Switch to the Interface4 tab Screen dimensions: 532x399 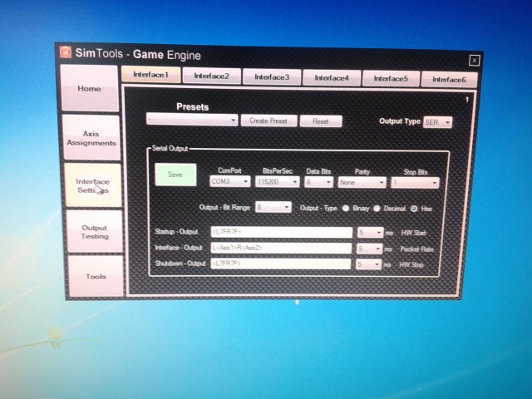[x=332, y=78]
